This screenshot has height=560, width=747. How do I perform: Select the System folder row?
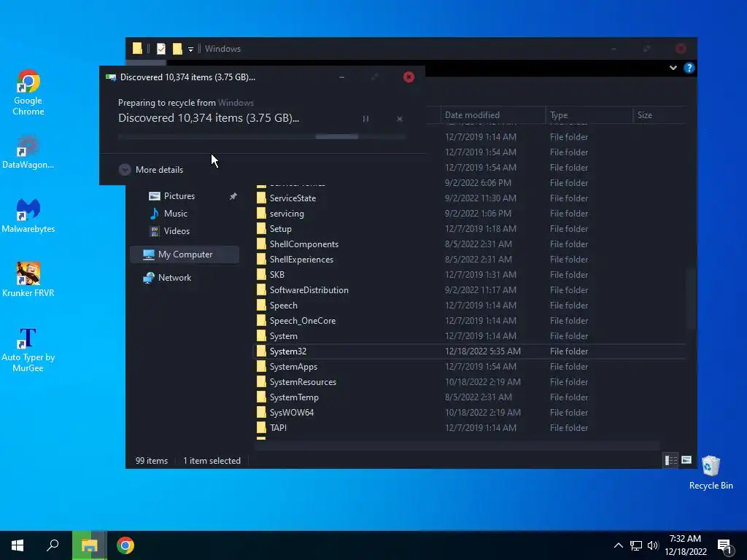[469, 335]
